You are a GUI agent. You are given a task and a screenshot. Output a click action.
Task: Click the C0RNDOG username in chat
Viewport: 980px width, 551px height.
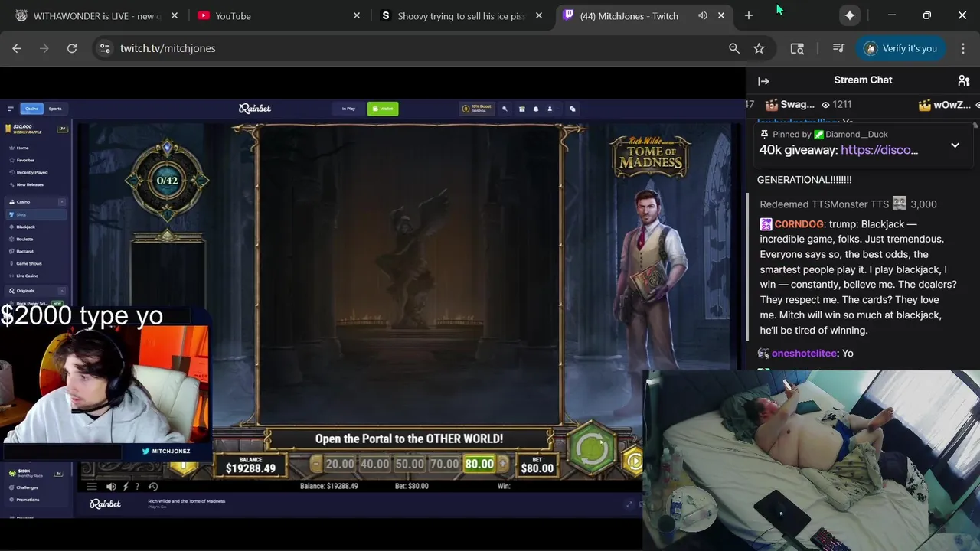tap(799, 224)
